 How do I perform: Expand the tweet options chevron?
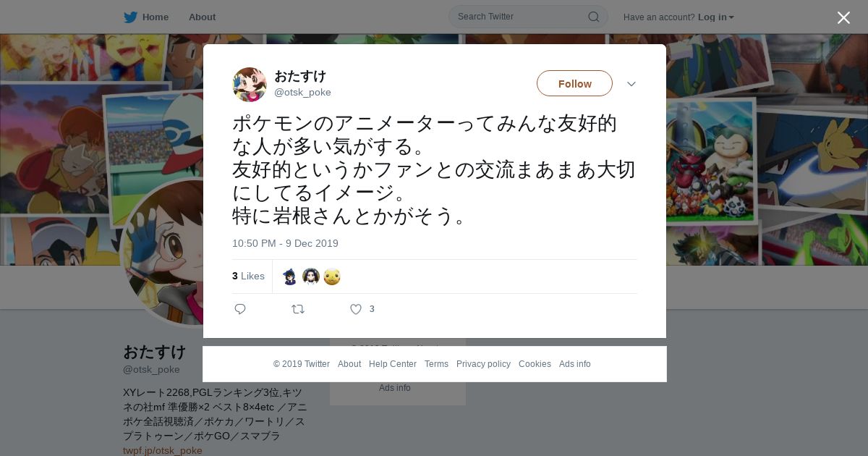click(x=631, y=84)
